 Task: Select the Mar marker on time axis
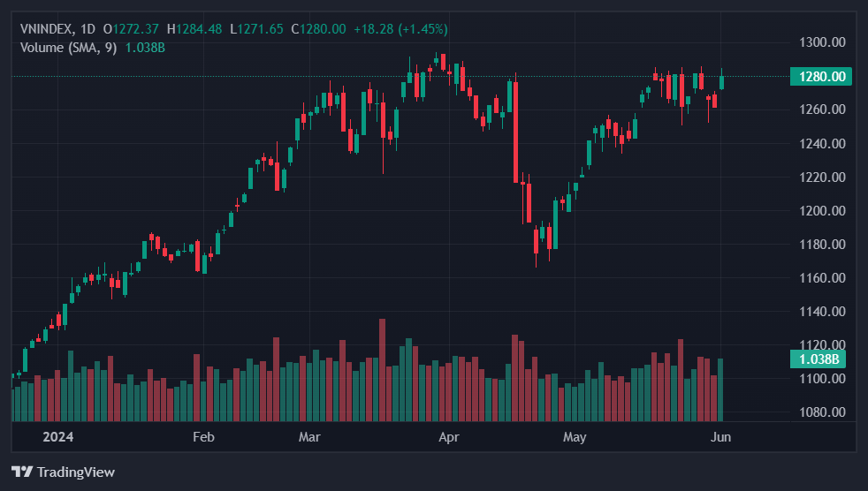(309, 437)
